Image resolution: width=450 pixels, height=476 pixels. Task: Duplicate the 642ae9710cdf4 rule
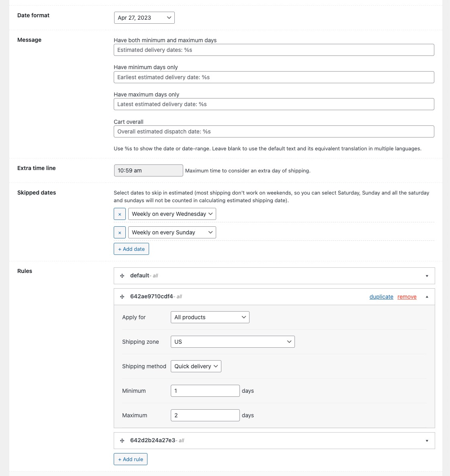[x=381, y=297]
